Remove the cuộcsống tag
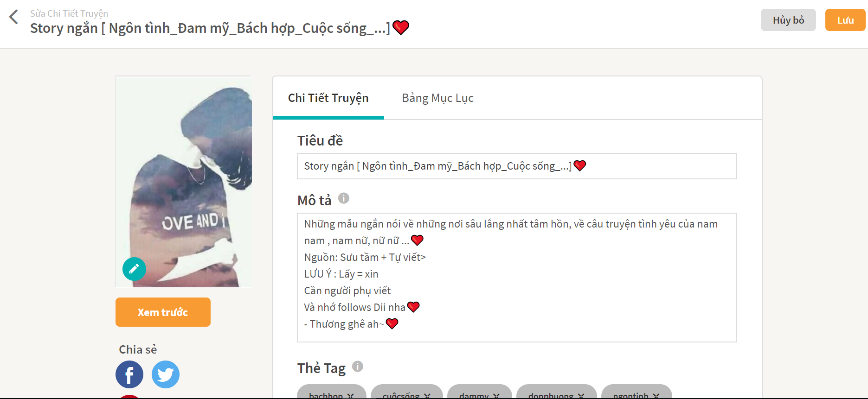Screen dimensions: 868x399 tap(427, 396)
